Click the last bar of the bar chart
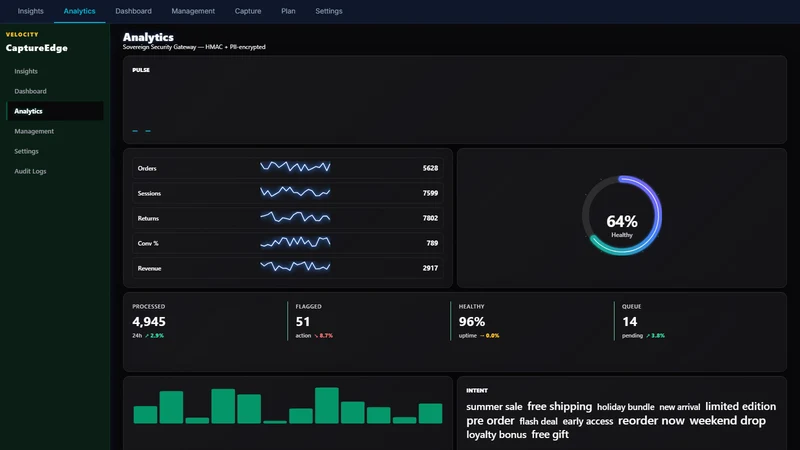The width and height of the screenshot is (800, 450). pyautogui.click(x=431, y=413)
